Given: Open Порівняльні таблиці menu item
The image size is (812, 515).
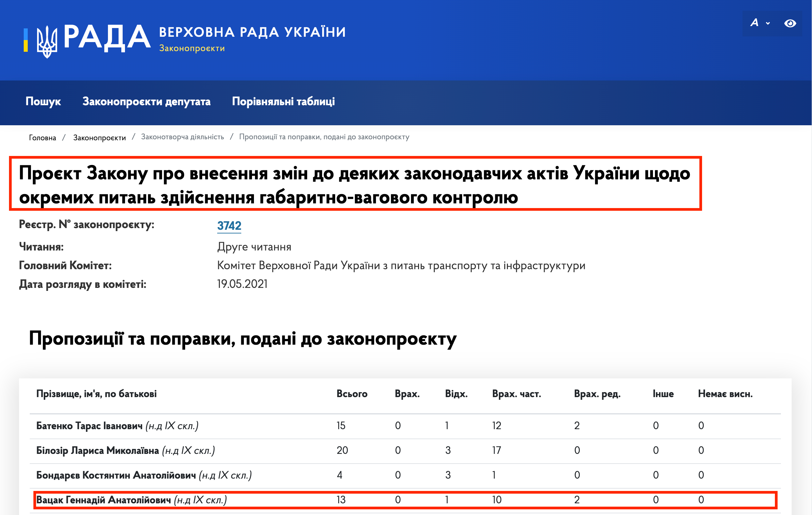Looking at the screenshot, I should pos(283,102).
